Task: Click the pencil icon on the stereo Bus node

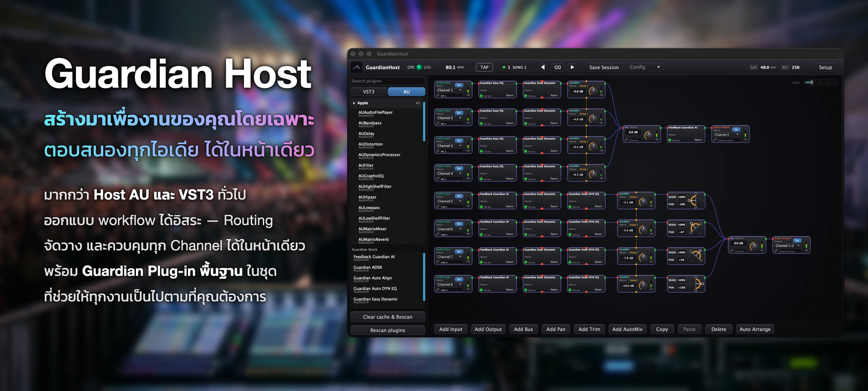Action: pos(731,251)
